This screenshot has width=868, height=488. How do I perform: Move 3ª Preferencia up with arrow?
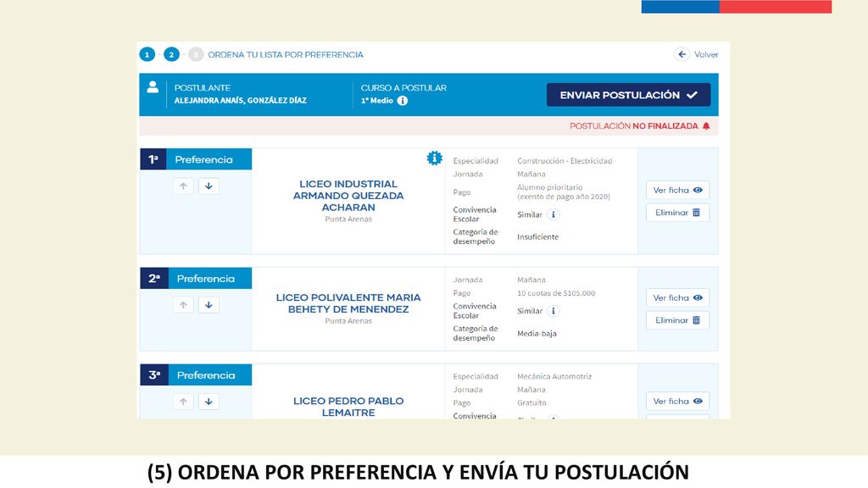click(183, 401)
